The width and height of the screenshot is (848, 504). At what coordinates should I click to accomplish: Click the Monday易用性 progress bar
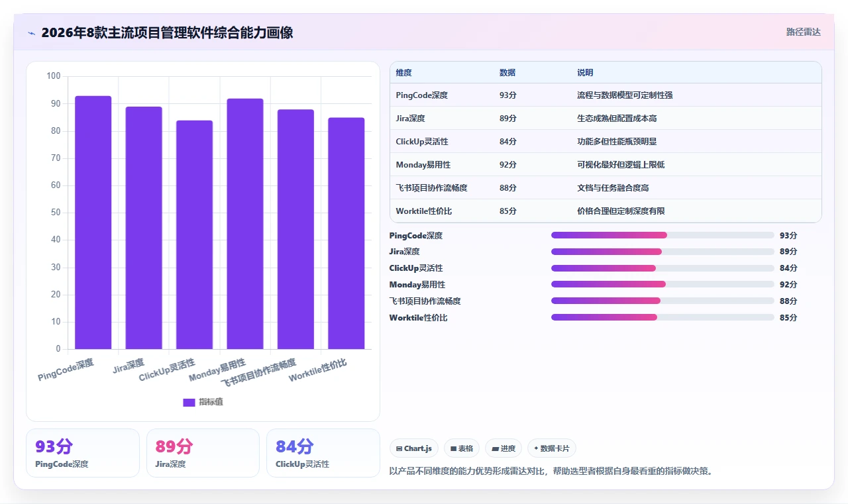coord(662,284)
